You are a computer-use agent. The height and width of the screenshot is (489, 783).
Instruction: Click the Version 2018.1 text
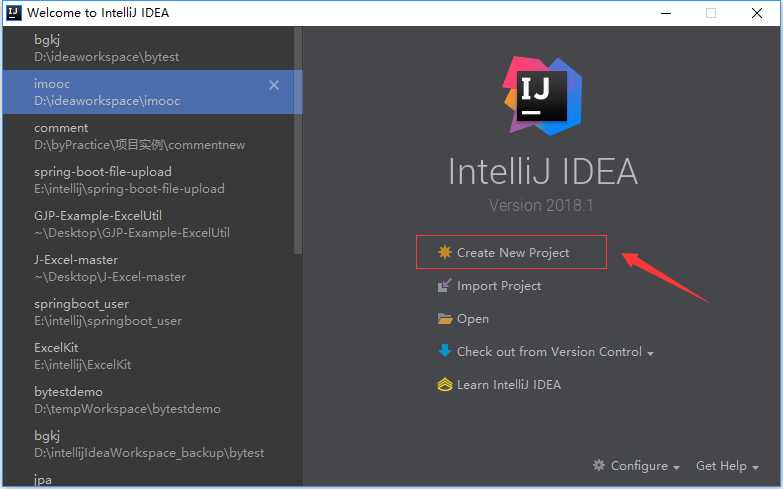(541, 205)
